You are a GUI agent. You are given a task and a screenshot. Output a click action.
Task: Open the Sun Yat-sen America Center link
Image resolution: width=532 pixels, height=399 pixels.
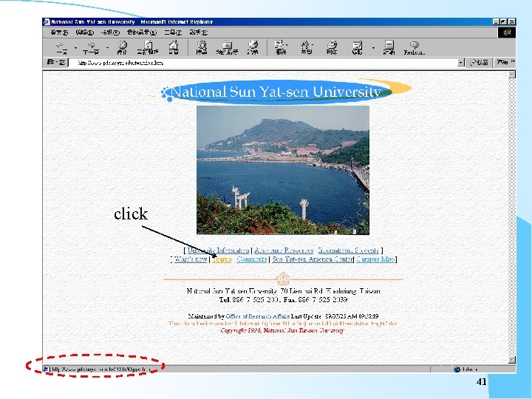click(x=313, y=259)
